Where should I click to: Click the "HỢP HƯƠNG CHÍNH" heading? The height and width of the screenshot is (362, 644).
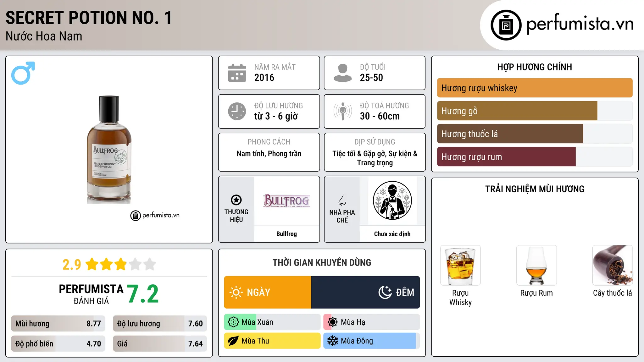pyautogui.click(x=535, y=67)
